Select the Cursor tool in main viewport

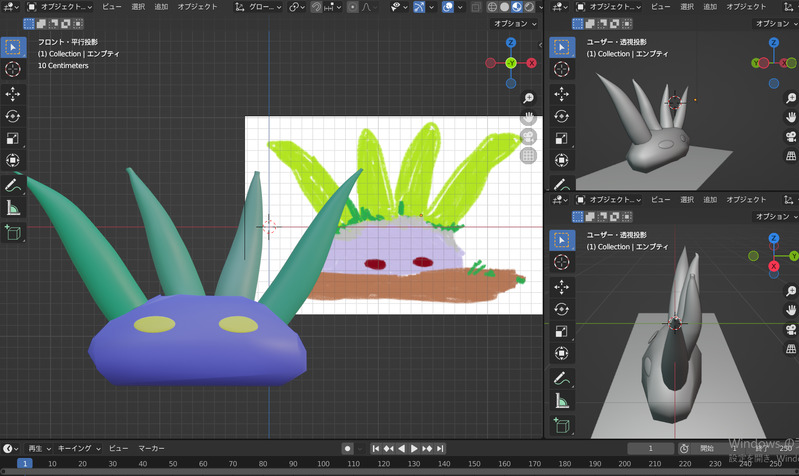(x=13, y=69)
